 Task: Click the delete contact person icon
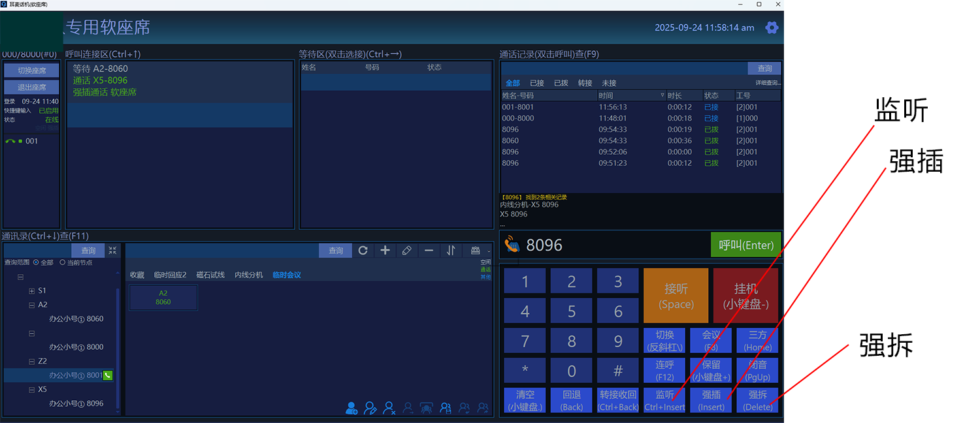[389, 409]
